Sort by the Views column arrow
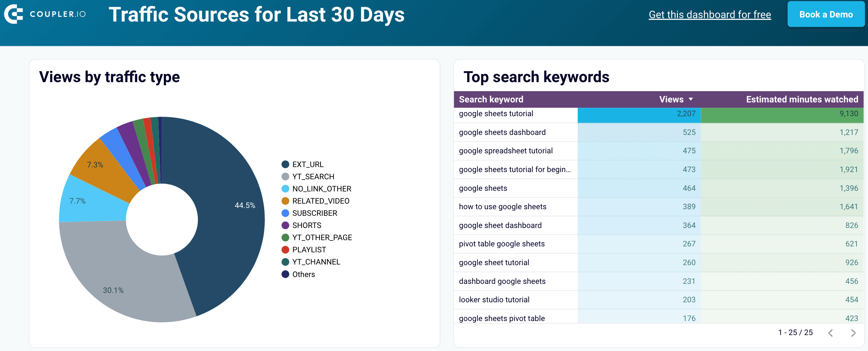868x351 pixels. [691, 99]
